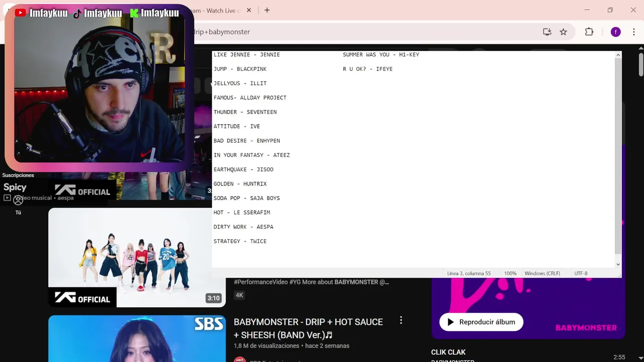Open the Chrome extensions puzzle icon

(589, 32)
